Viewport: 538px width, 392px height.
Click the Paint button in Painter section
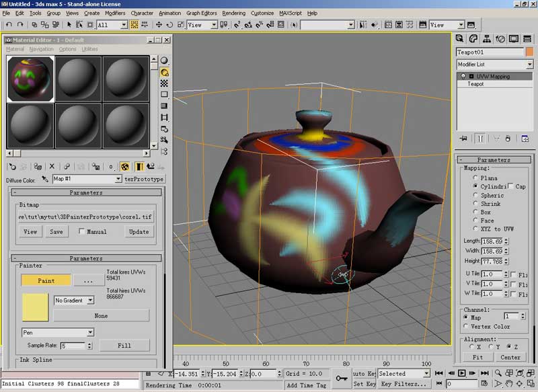[x=46, y=280]
